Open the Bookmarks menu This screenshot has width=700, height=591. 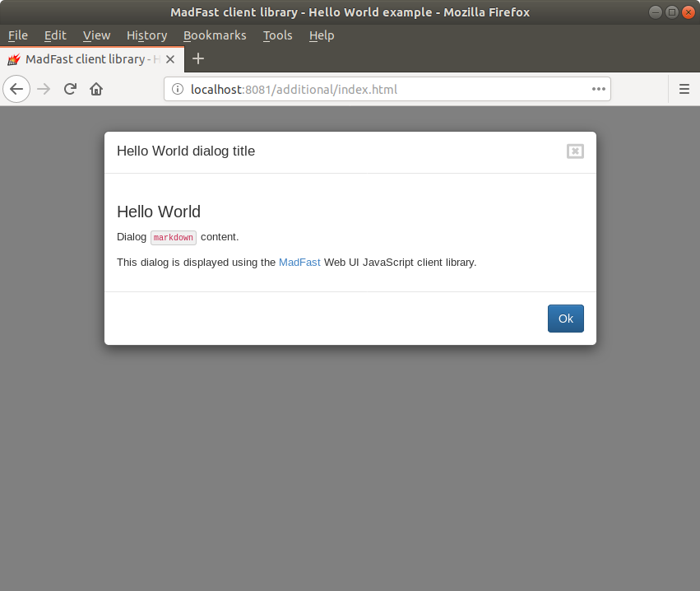215,35
